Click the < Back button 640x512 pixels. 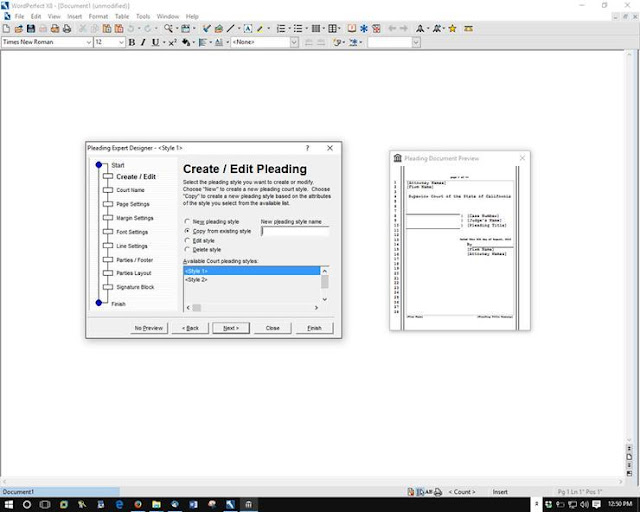coord(190,328)
